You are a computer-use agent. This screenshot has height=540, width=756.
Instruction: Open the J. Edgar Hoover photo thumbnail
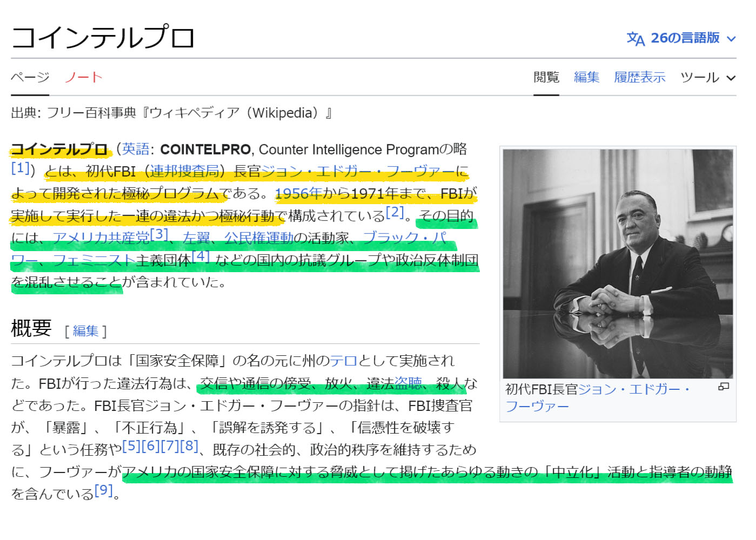click(618, 264)
